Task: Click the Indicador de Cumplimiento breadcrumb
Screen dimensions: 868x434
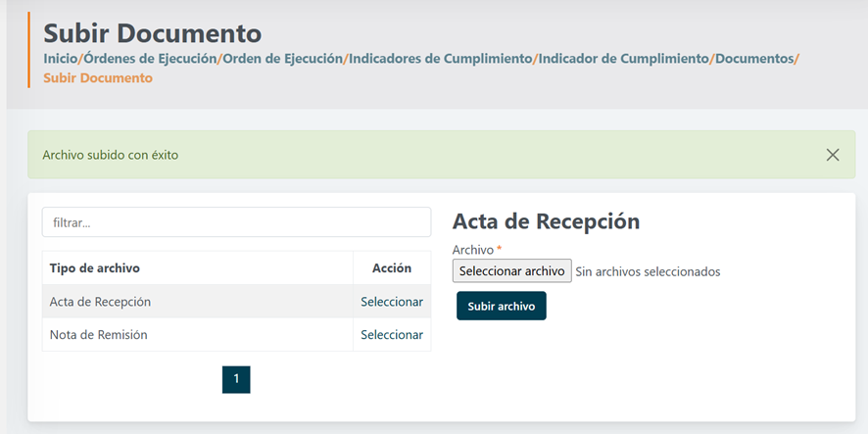Action: tap(623, 59)
